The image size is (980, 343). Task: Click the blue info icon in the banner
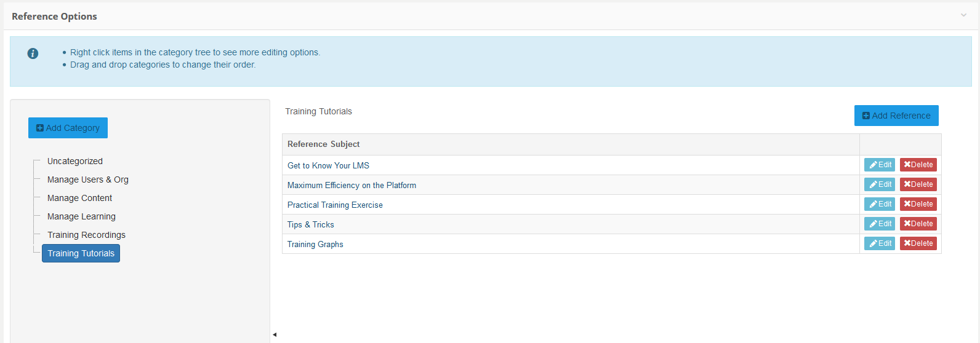[x=33, y=53]
